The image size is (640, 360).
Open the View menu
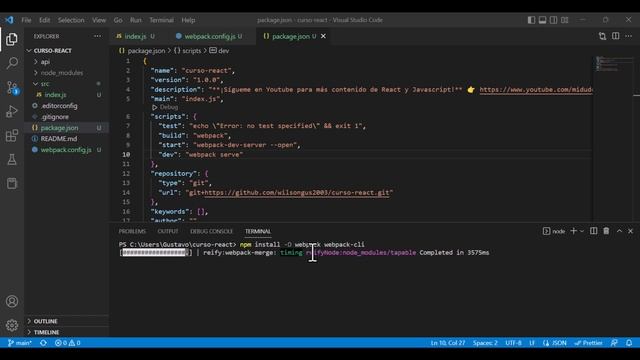coord(99,20)
